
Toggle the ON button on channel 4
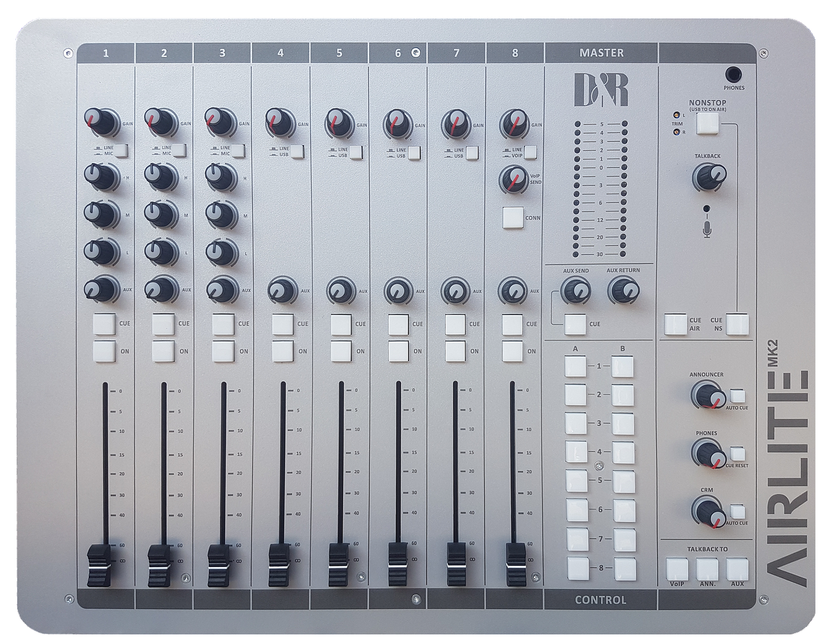coord(283,351)
